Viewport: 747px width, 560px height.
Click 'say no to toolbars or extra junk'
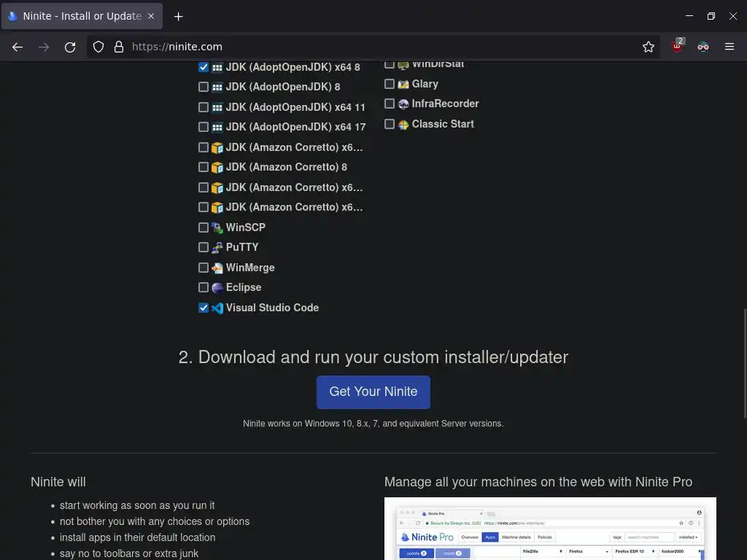click(x=128, y=554)
